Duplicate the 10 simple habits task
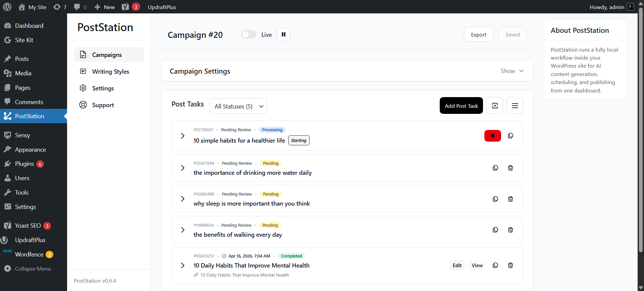 pos(511,136)
